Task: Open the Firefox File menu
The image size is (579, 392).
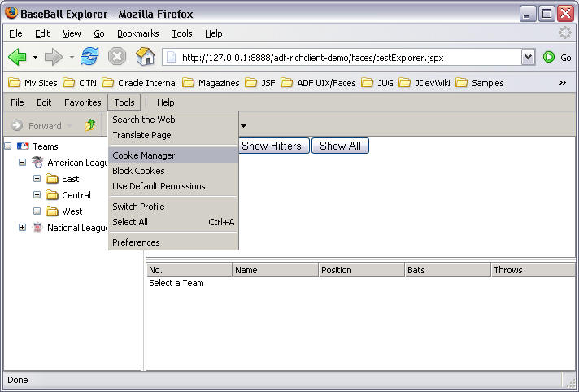Action: pyautogui.click(x=15, y=33)
